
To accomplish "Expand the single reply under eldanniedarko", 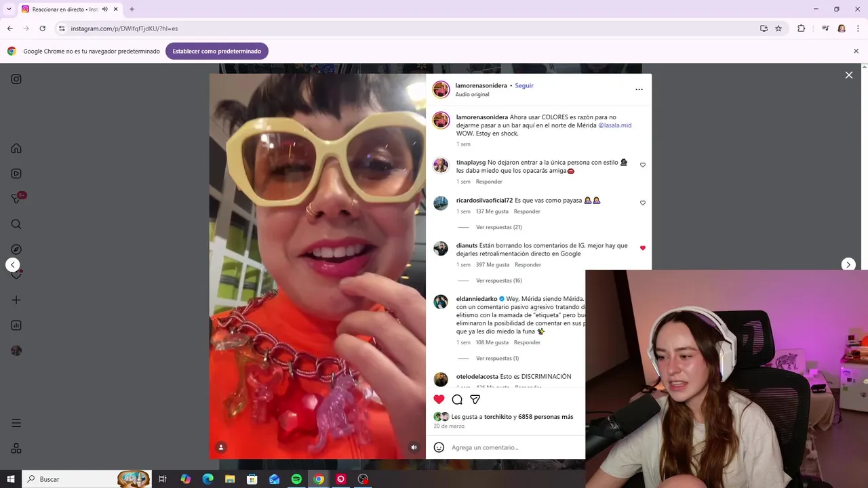I will (497, 359).
